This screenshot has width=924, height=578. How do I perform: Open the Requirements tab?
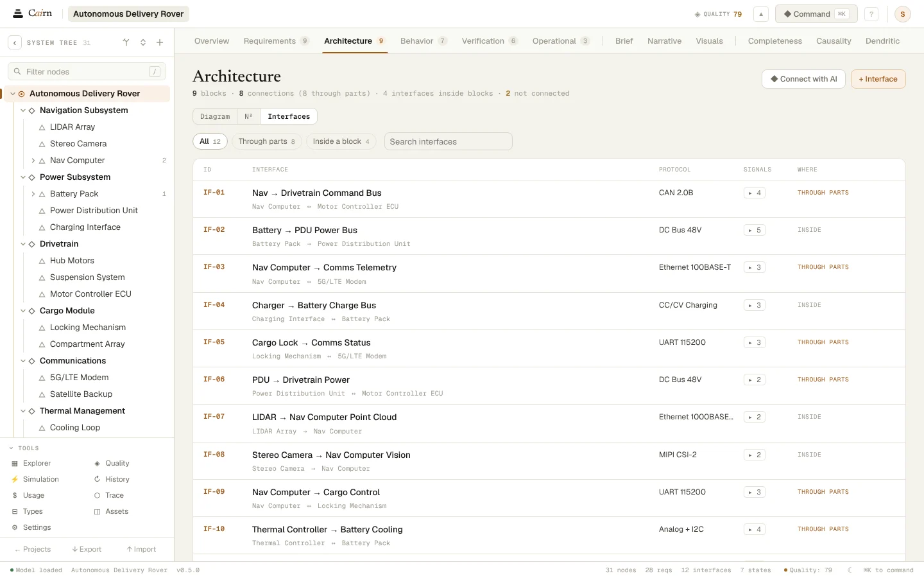[277, 41]
